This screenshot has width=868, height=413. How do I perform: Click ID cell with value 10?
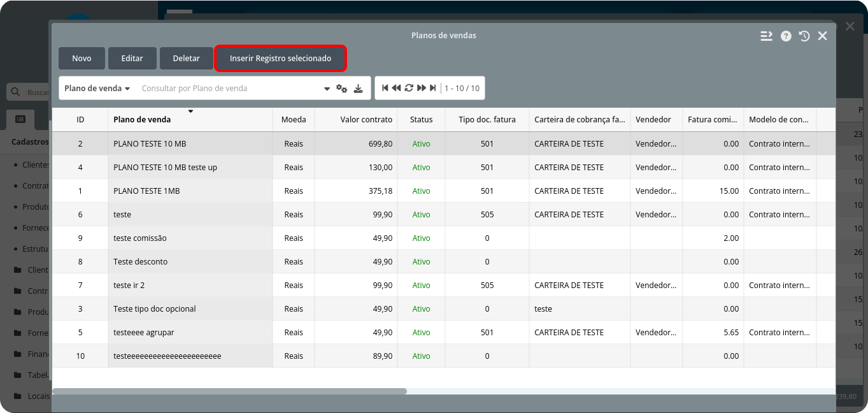point(80,356)
